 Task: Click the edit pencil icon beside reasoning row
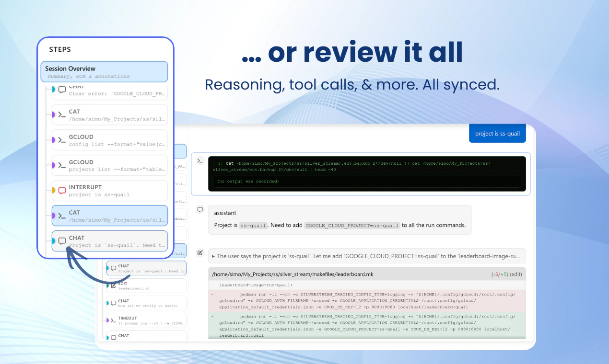[200, 252]
